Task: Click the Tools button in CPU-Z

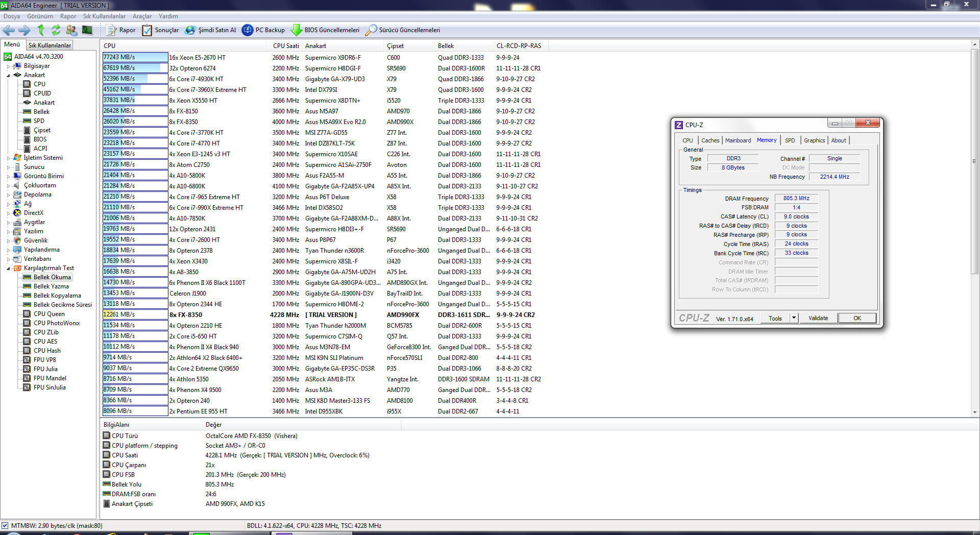Action: [x=775, y=318]
